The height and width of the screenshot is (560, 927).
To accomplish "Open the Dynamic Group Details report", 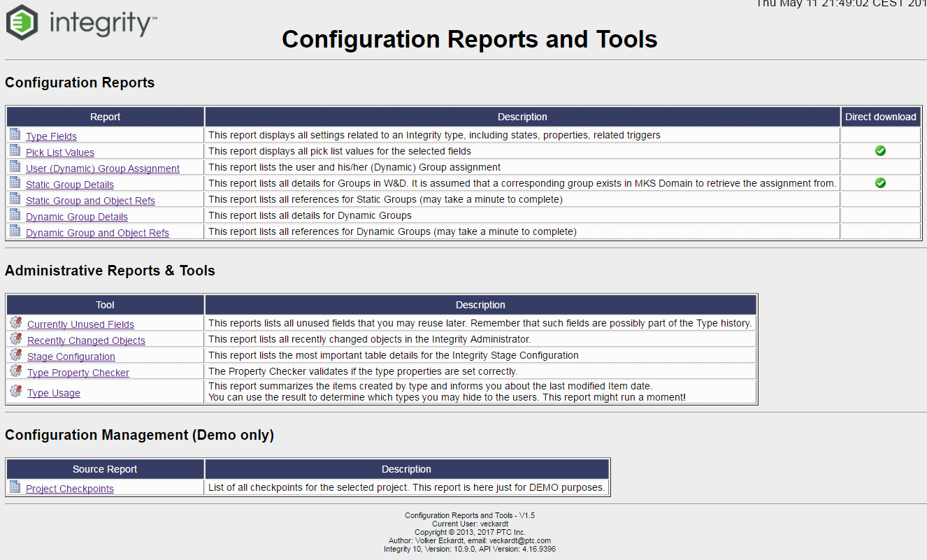I will tap(77, 217).
